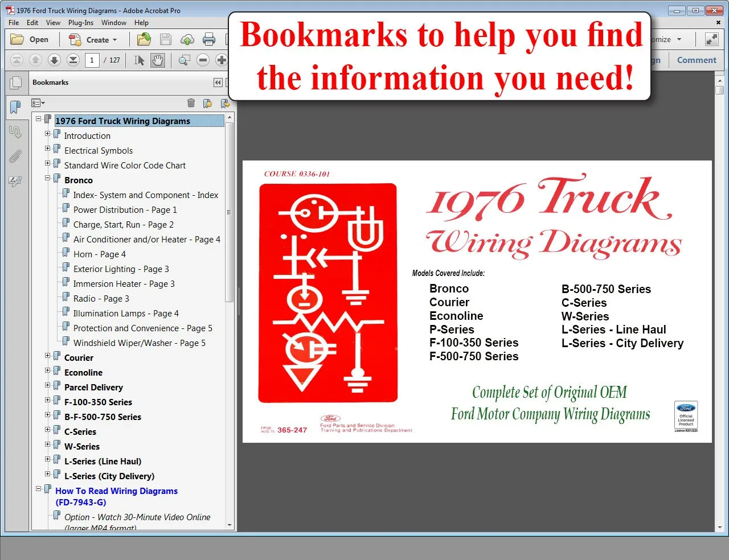Expand the F-100-350 Series bookmark

[48, 400]
